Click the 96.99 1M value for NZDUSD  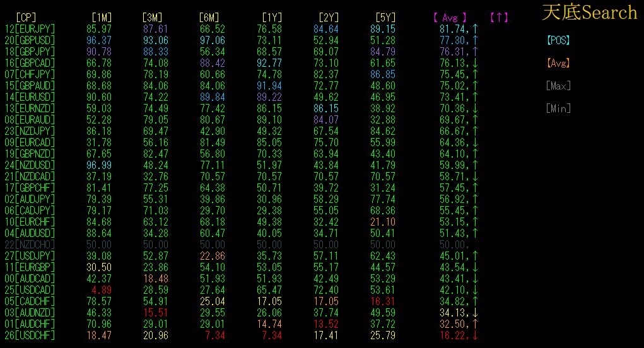99,165
